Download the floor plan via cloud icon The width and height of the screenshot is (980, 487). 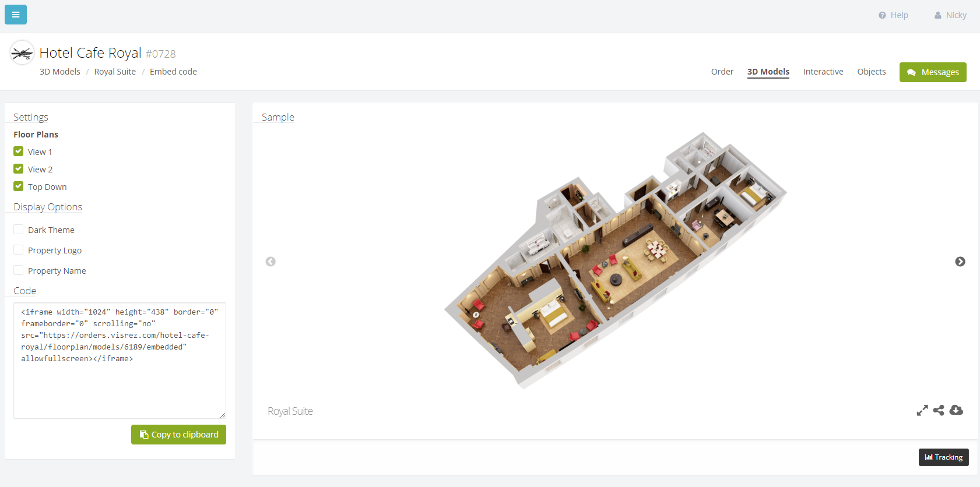[x=956, y=410]
